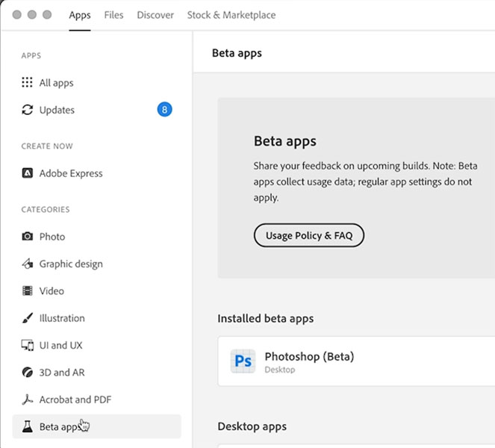Click the CATEGORIES section label
Viewport: 495px width, 448px height.
46,209
